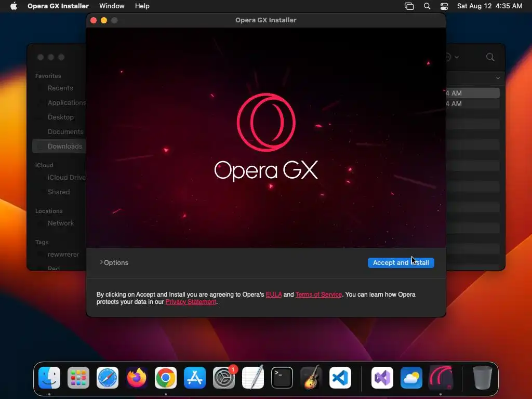Launch Safari from the Dock

pos(108,378)
